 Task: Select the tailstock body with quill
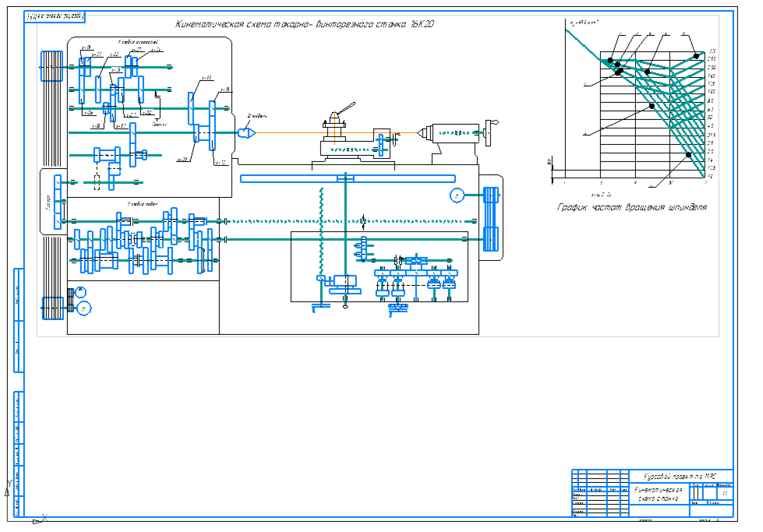point(448,133)
